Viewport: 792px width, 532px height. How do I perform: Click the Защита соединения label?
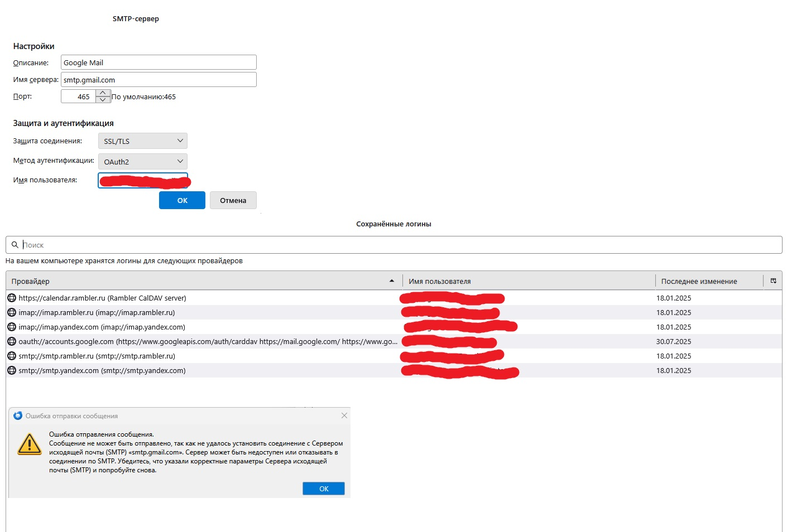pyautogui.click(x=47, y=141)
